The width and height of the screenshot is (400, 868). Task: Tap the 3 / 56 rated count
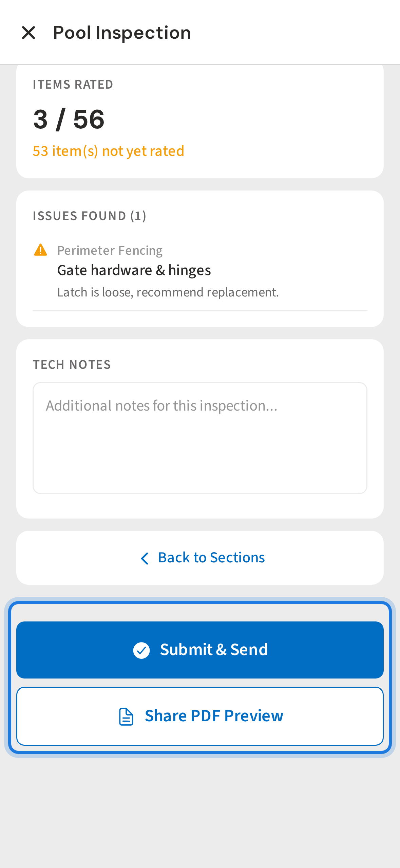tap(69, 119)
